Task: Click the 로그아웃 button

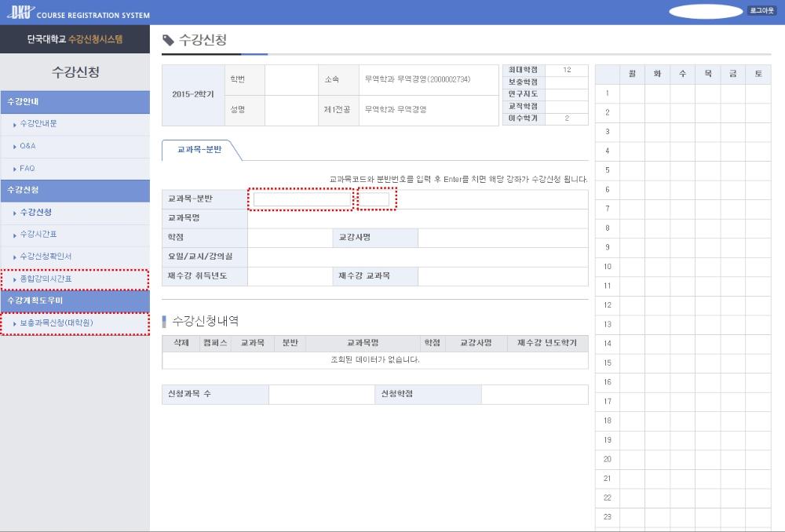Action: (761, 11)
